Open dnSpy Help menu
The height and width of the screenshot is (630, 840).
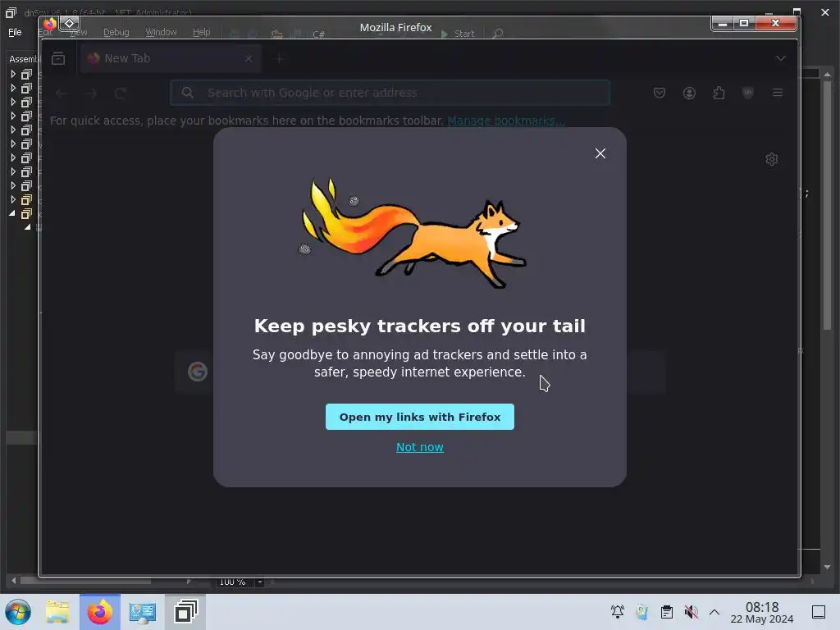tap(202, 32)
